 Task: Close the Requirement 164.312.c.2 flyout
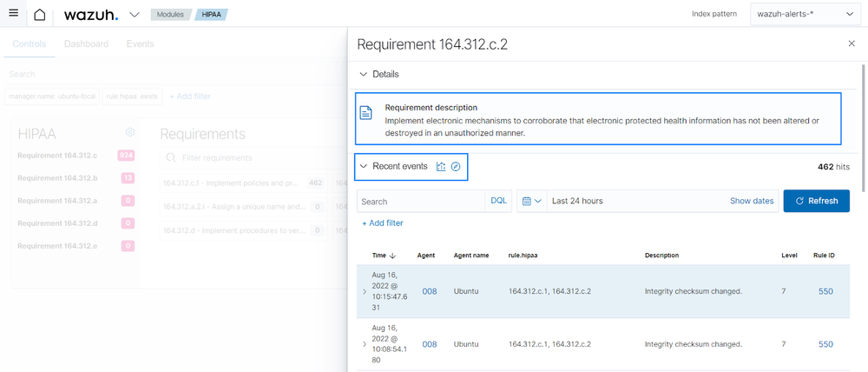[852, 43]
